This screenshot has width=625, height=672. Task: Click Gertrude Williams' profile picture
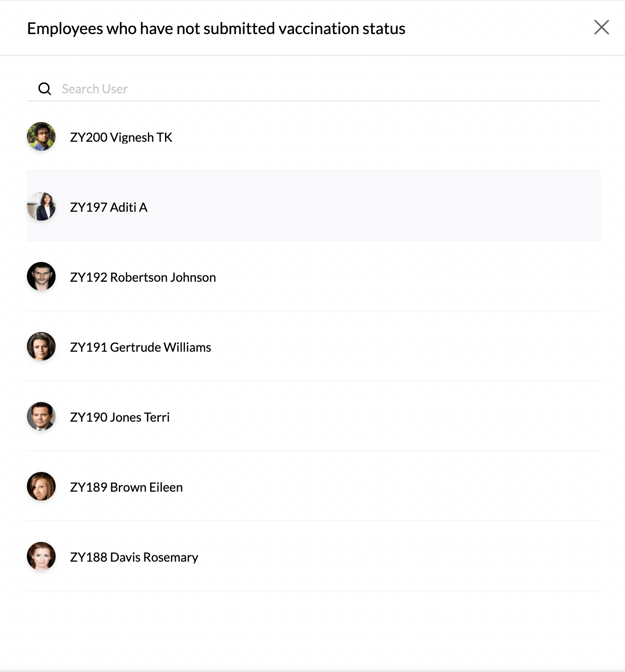tap(41, 346)
